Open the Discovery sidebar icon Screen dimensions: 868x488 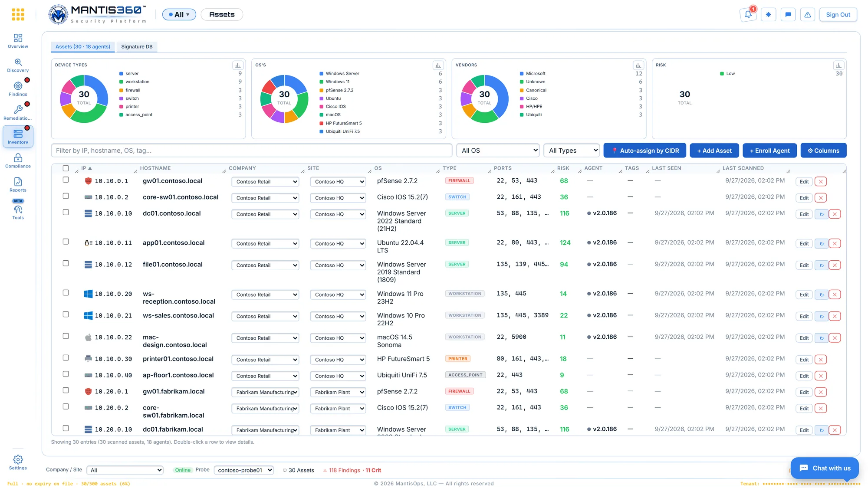coord(18,65)
